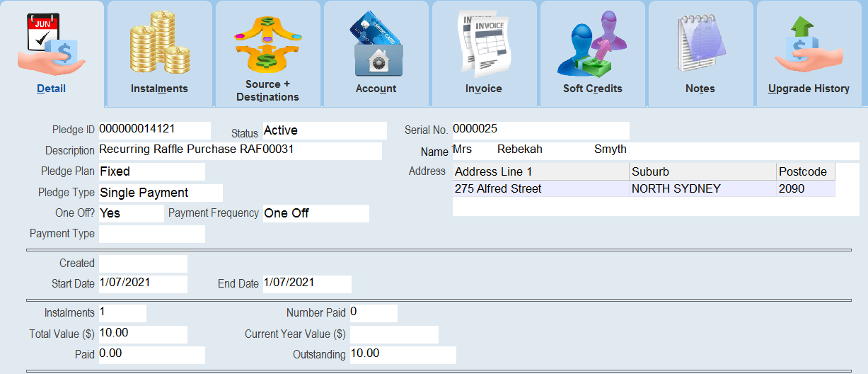Click the Notes notepad icon
The height and width of the screenshot is (374, 868).
click(700, 45)
